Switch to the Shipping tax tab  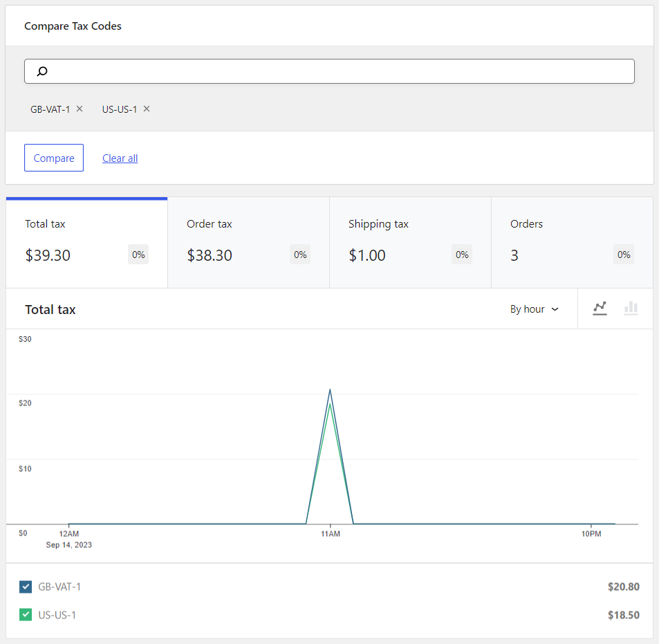click(x=409, y=242)
